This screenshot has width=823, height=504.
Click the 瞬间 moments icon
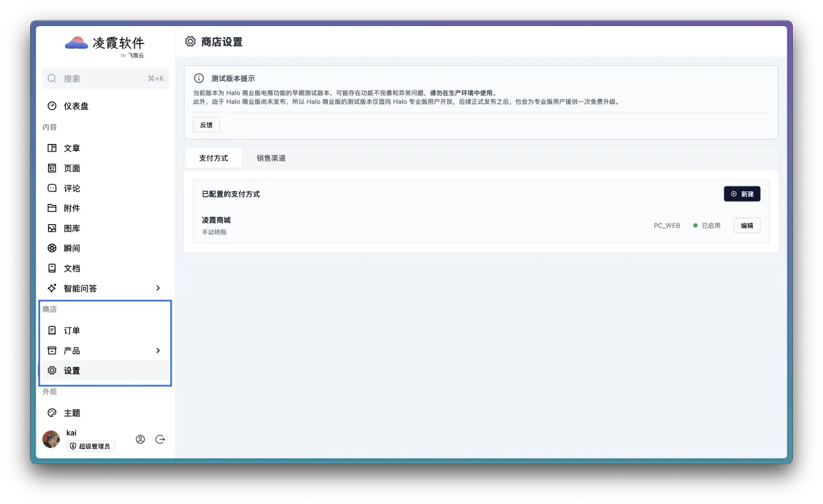click(52, 248)
